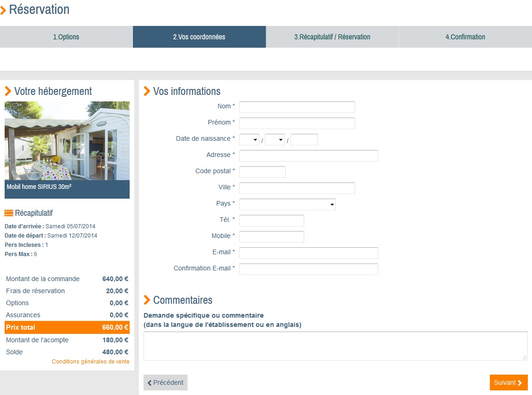Click the chevron icon next to Votre hébergement
The image size is (532, 395).
coord(8,91)
